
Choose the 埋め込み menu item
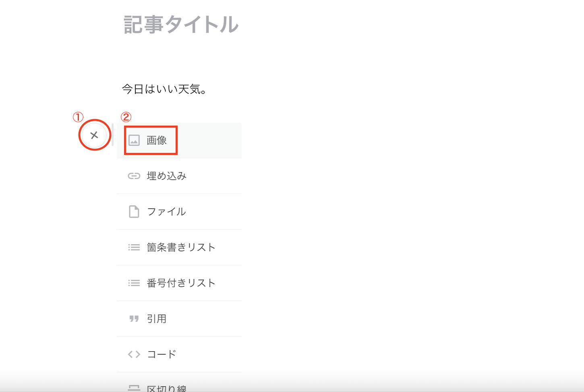179,176
